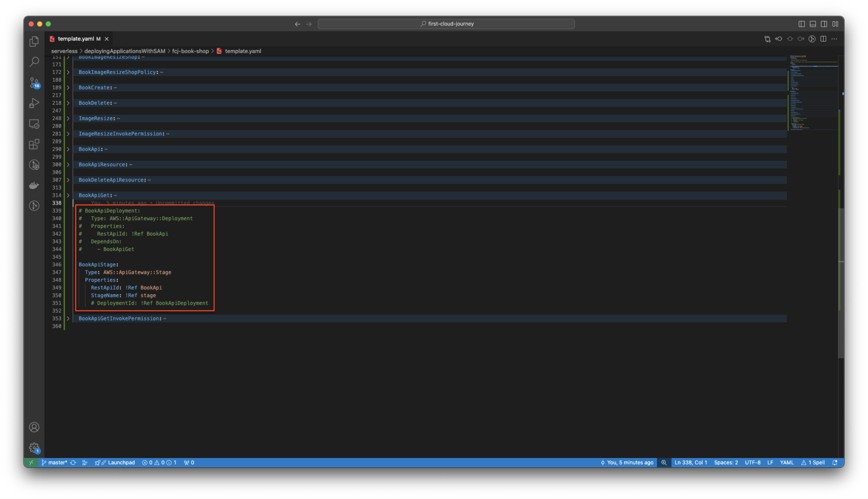
Task: Click the zoom magnifier in status bar
Action: click(x=664, y=463)
